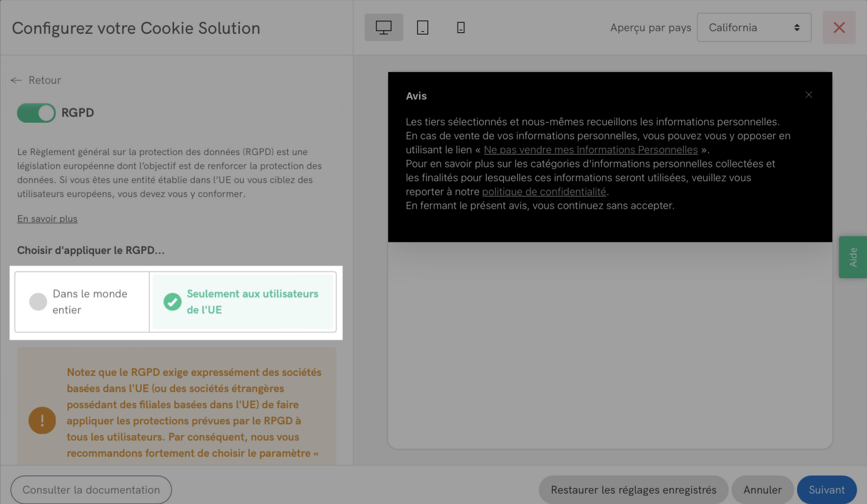
Task: Close the configurator with red X
Action: [x=839, y=27]
